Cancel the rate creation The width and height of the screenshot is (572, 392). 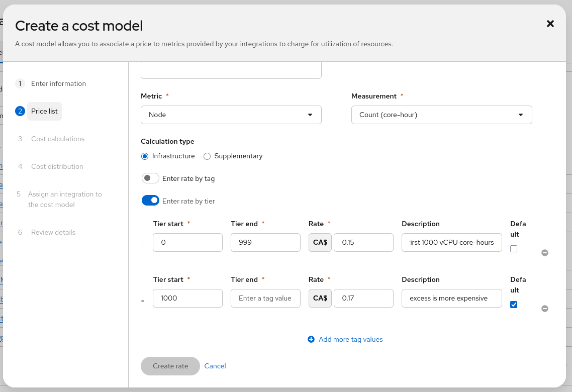215,366
